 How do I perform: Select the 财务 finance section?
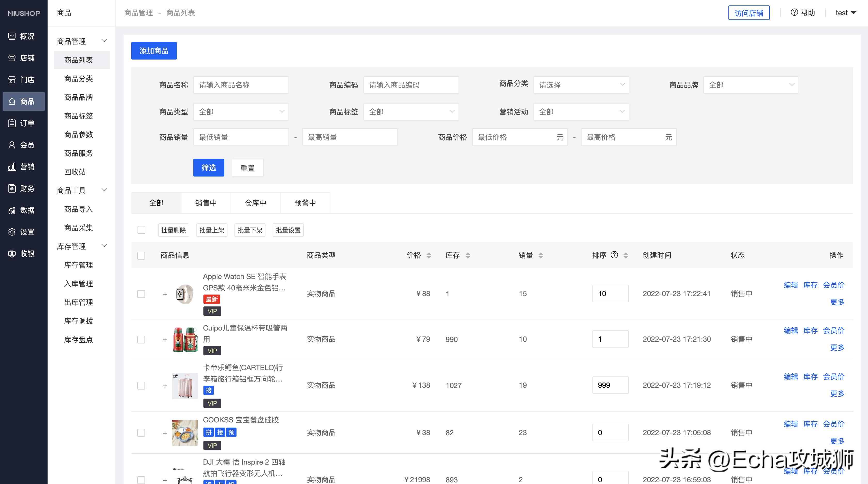tap(24, 188)
